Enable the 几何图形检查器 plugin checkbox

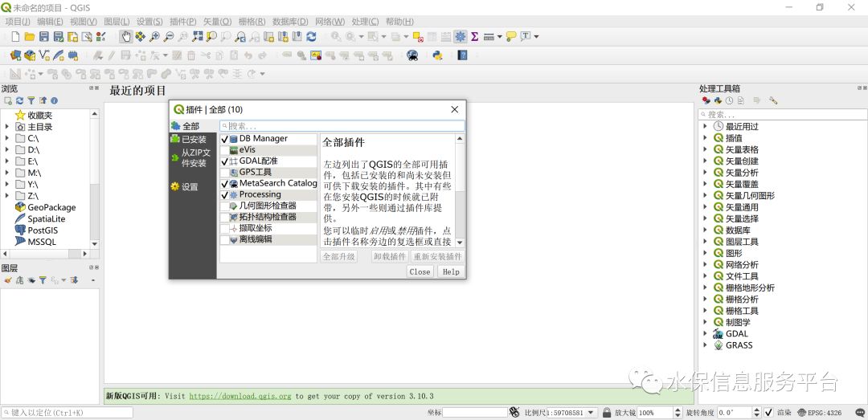(224, 206)
